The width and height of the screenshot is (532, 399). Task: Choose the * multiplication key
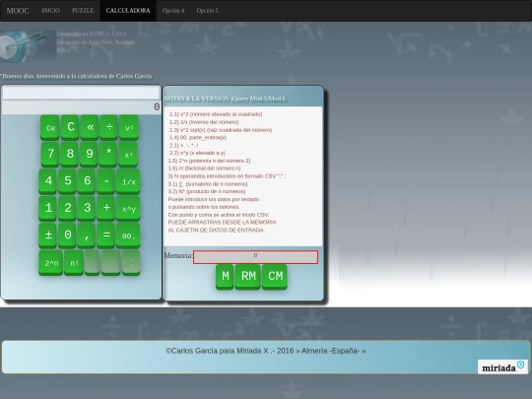click(x=108, y=155)
